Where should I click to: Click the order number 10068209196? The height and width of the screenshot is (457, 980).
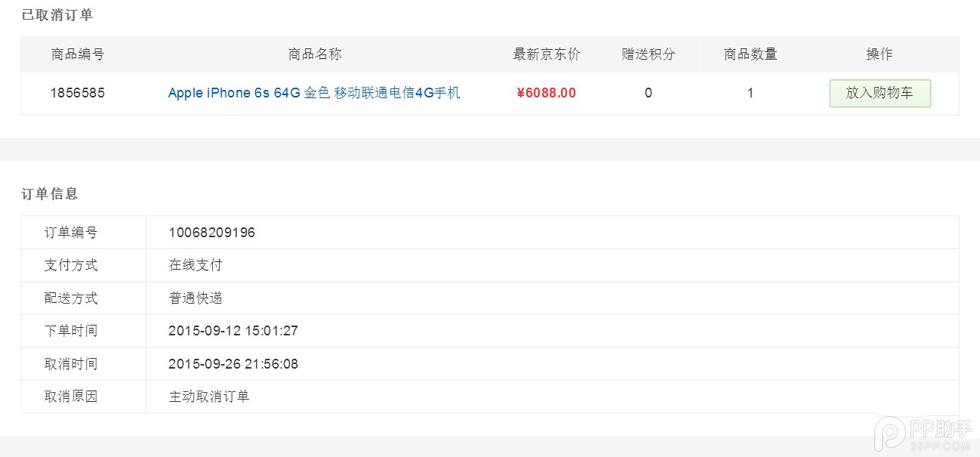[x=212, y=233]
